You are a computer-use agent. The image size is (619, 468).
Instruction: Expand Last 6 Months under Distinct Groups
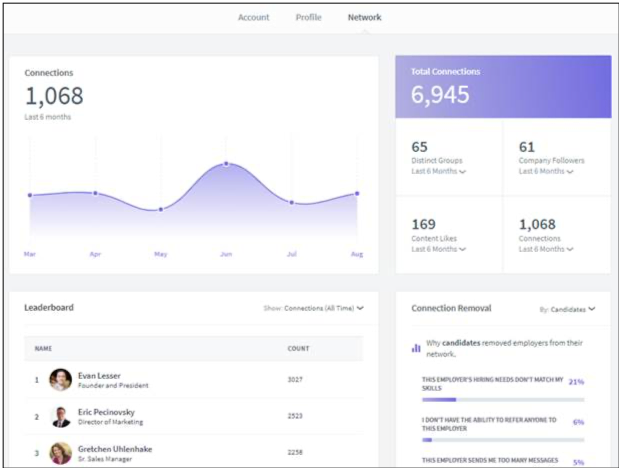pyautogui.click(x=439, y=171)
